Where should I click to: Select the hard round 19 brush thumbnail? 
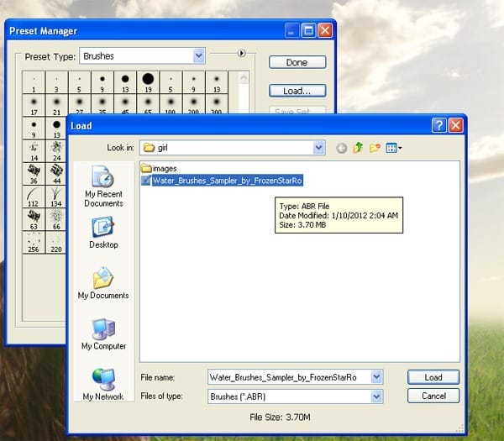(148, 82)
